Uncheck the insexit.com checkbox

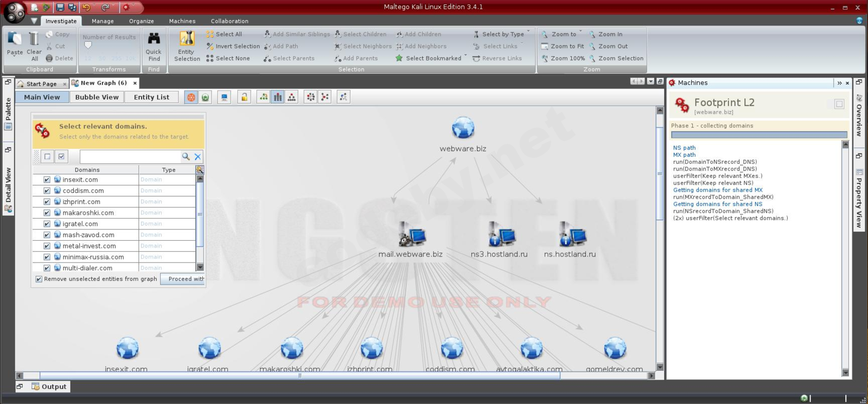47,179
